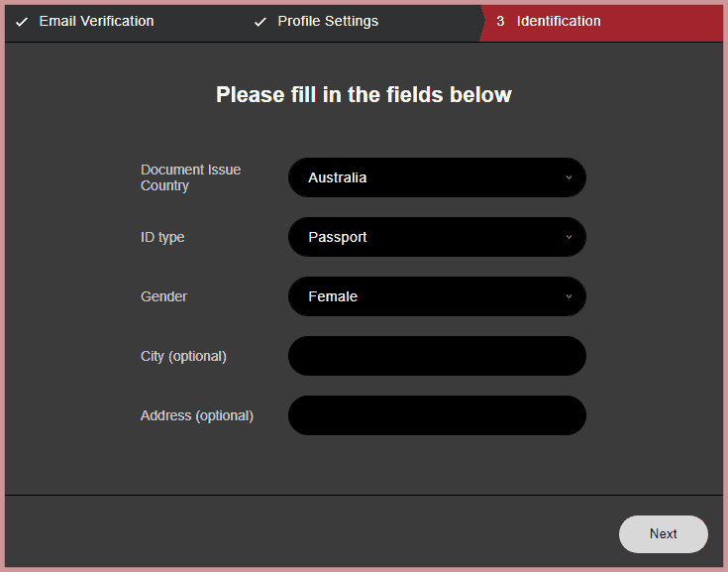Click the Profile Settings checkmark icon
This screenshot has width=728, height=572.
pos(260,22)
